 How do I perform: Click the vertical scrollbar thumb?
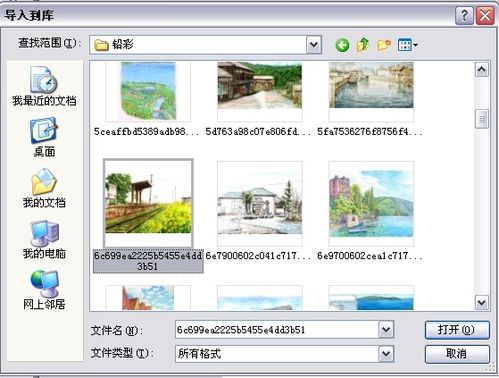[x=482, y=119]
